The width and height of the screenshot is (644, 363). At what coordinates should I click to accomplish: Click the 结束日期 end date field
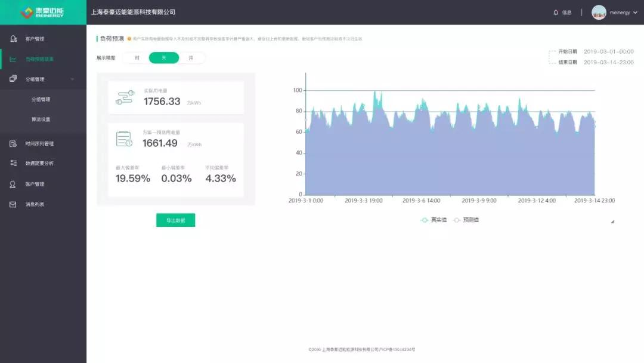click(x=608, y=62)
